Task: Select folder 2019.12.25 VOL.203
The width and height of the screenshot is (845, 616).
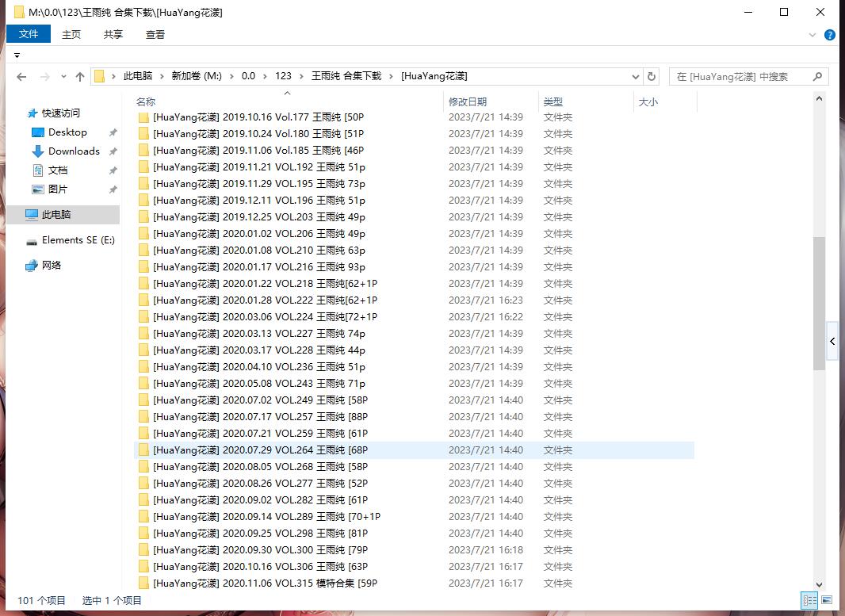Action: coord(259,217)
